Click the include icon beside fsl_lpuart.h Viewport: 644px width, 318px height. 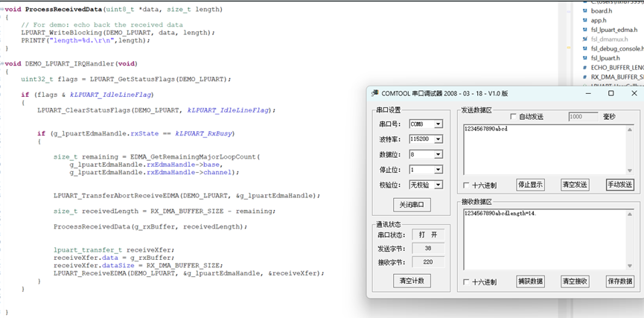tap(585, 58)
